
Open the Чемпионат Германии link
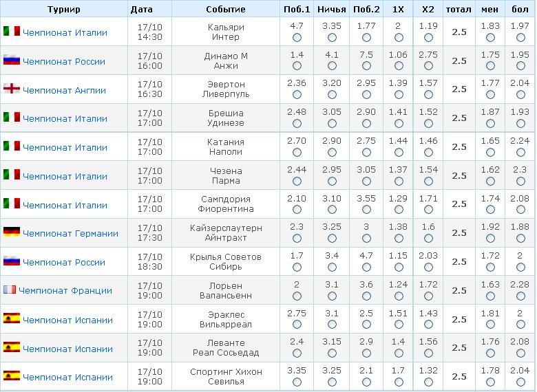point(70,233)
